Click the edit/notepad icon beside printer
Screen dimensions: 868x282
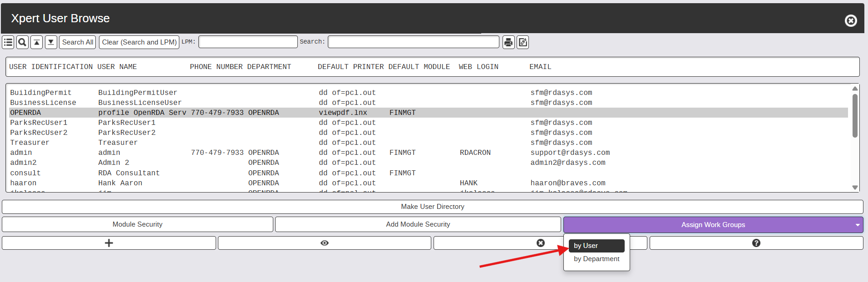[523, 42]
